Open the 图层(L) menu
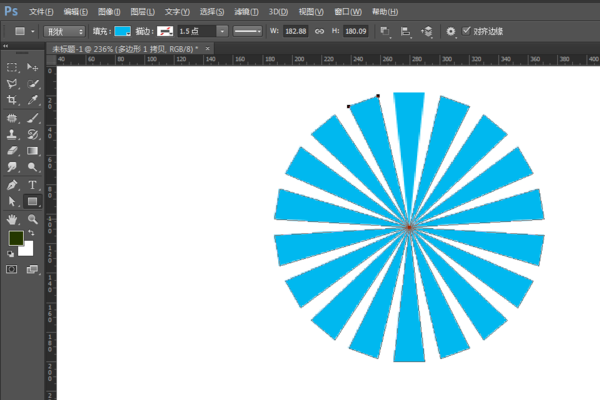Image resolution: width=600 pixels, height=400 pixels. click(141, 10)
